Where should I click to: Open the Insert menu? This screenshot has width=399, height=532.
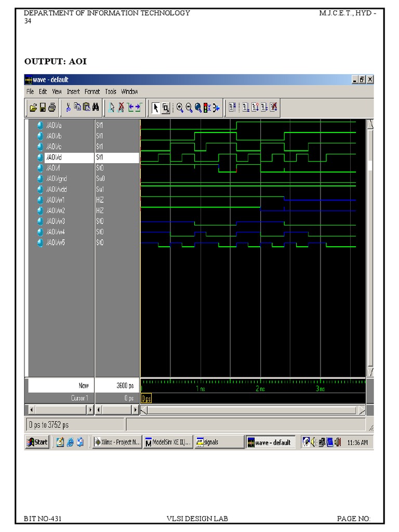click(73, 91)
